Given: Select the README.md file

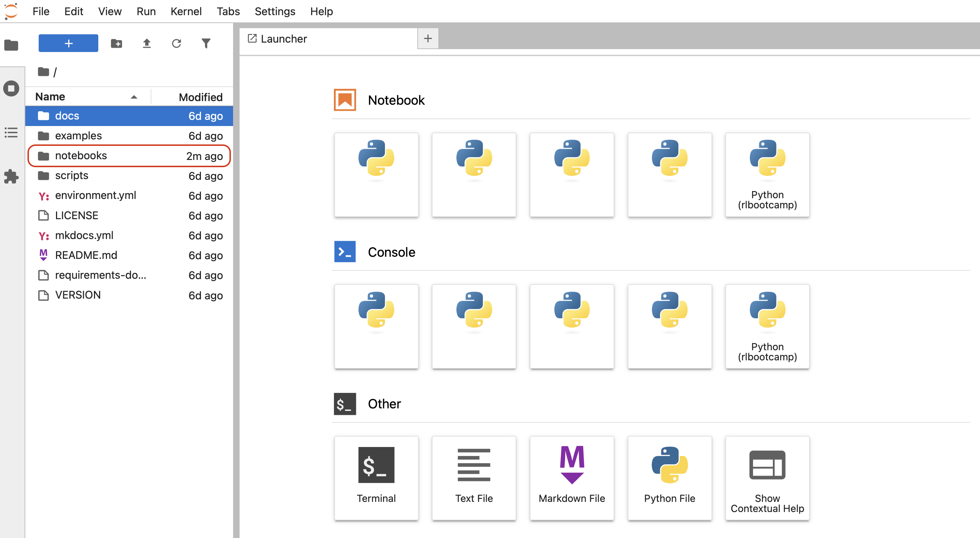Looking at the screenshot, I should (129, 255).
